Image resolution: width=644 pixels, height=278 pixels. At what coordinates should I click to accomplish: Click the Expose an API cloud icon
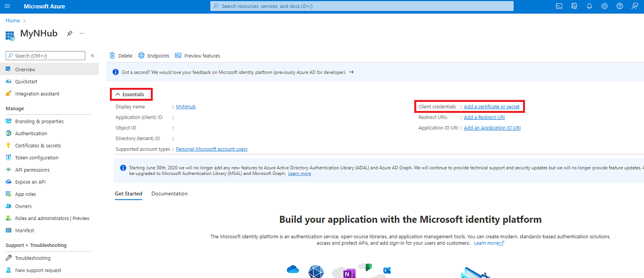click(9, 182)
